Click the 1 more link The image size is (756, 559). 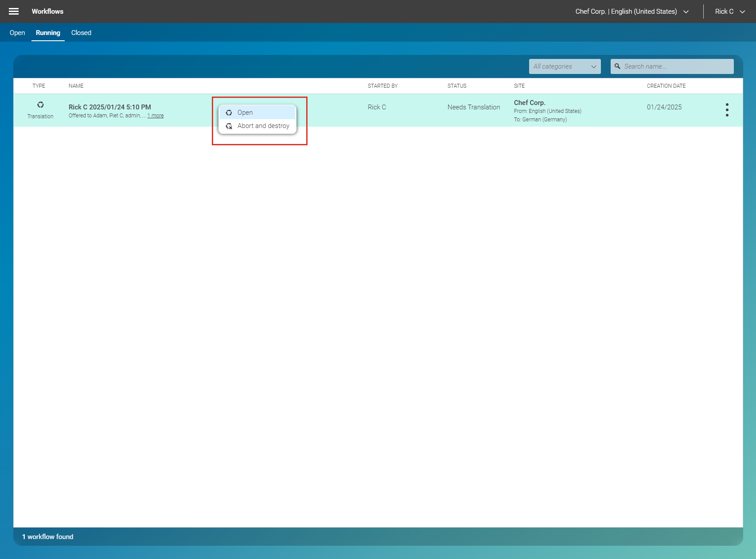coord(156,115)
